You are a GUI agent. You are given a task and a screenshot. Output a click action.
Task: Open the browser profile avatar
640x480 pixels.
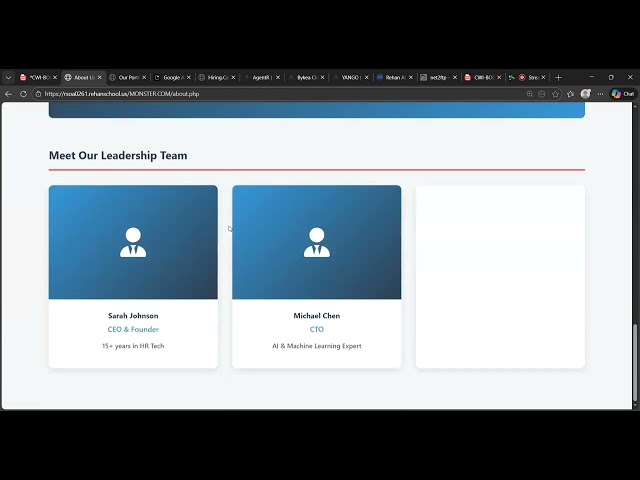pos(586,94)
